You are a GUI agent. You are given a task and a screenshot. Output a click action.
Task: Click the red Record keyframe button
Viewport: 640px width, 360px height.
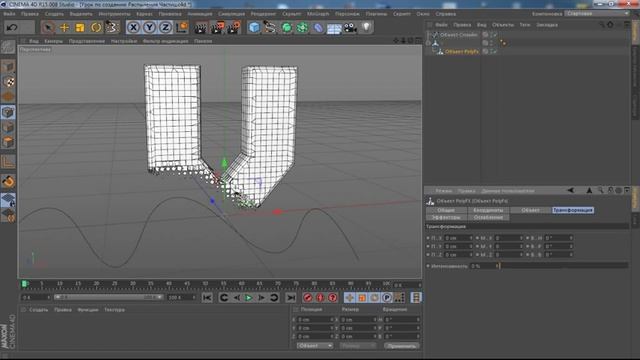click(308, 298)
